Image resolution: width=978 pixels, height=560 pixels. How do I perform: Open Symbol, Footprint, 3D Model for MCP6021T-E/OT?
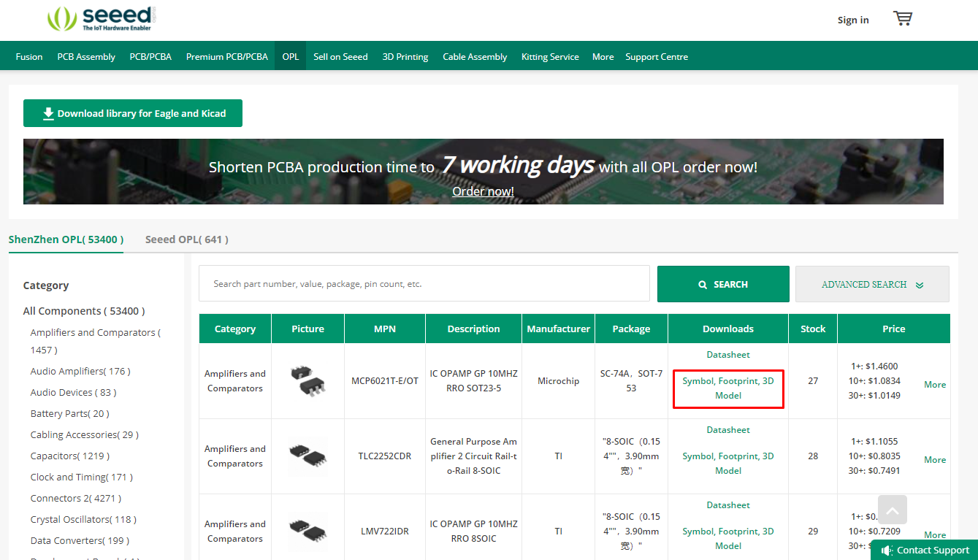tap(728, 388)
